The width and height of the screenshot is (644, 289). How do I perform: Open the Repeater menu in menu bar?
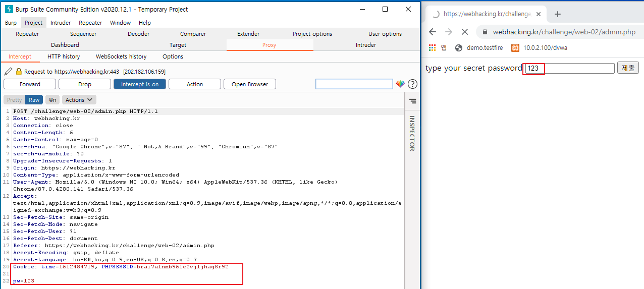coord(90,23)
